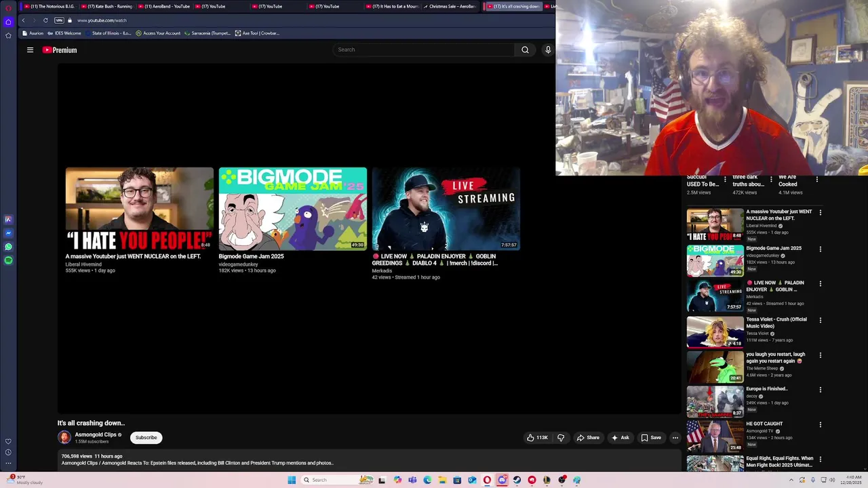Open the taskbar clock showing 4:40 AM
The height and width of the screenshot is (488, 868).
850,480
